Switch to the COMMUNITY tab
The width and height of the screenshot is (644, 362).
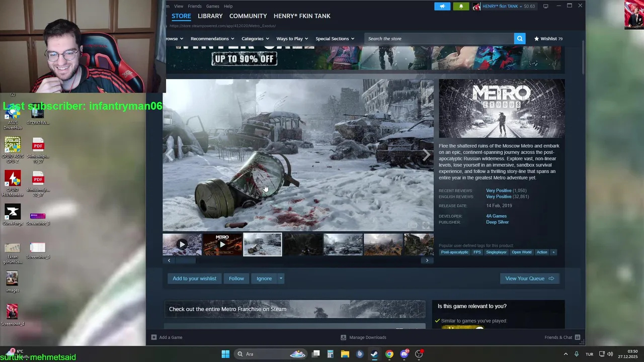pos(248,16)
